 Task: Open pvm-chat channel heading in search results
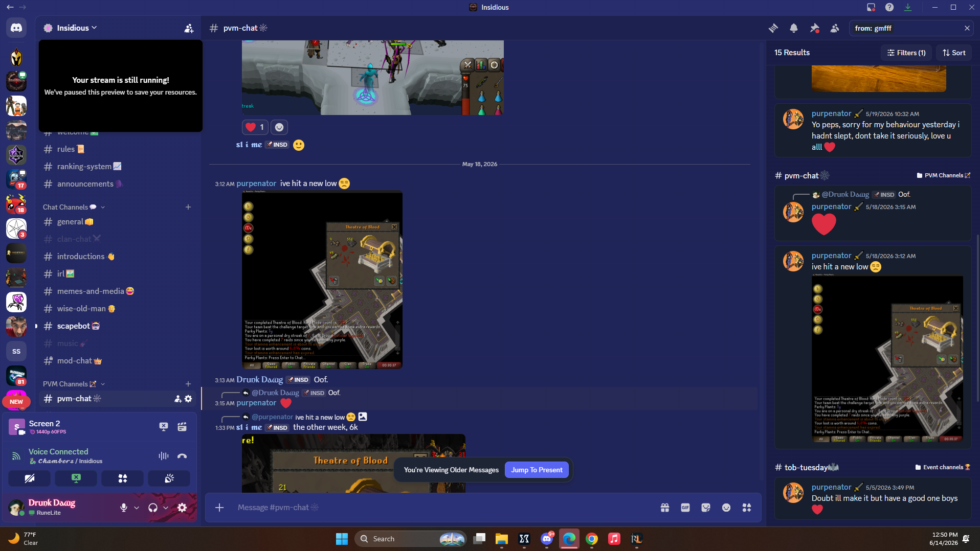click(801, 176)
